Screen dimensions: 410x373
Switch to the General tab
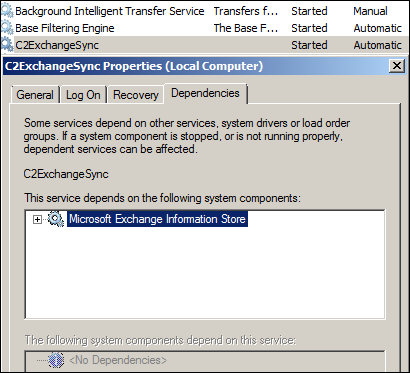tap(35, 95)
